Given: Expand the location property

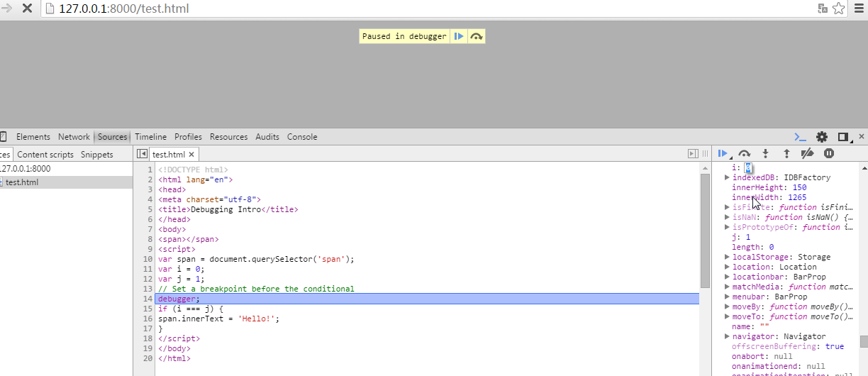Looking at the screenshot, I should 727,267.
